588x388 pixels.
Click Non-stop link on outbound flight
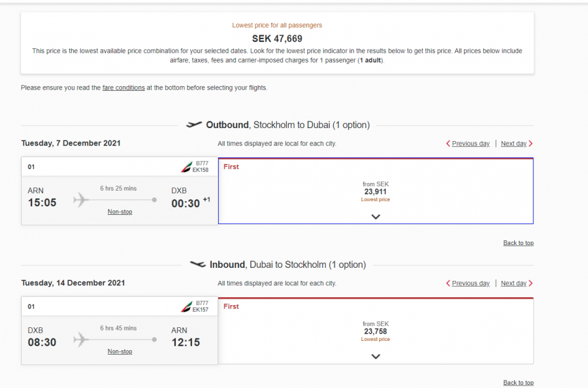(120, 212)
